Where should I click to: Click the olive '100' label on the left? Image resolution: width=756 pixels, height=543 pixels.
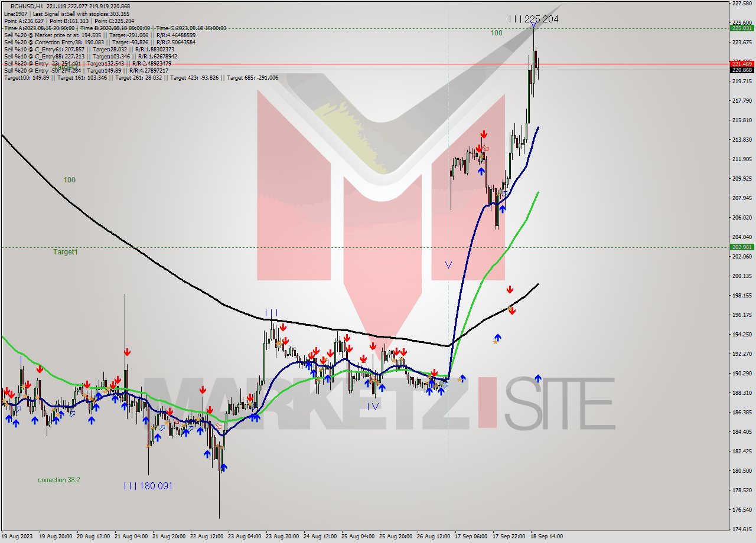(70, 180)
